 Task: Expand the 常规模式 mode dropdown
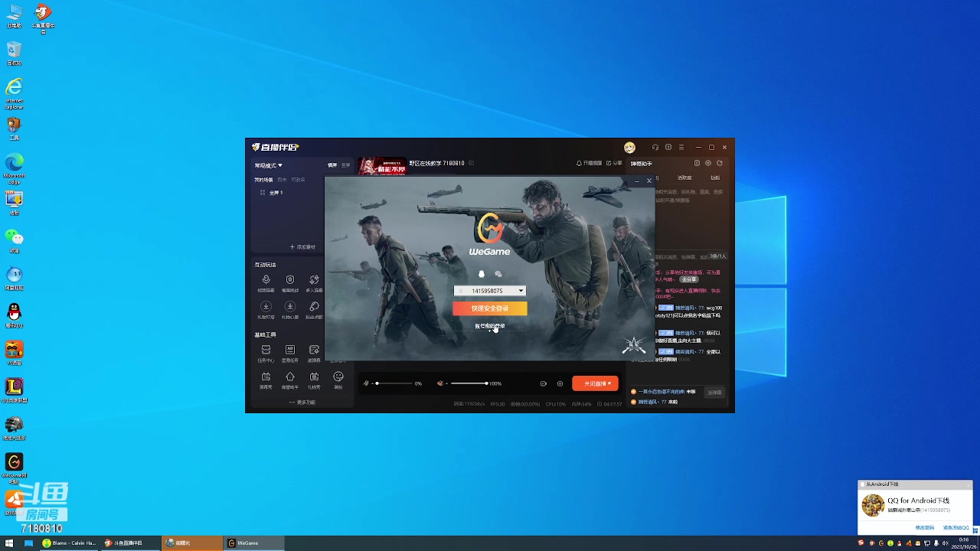pyautogui.click(x=269, y=165)
